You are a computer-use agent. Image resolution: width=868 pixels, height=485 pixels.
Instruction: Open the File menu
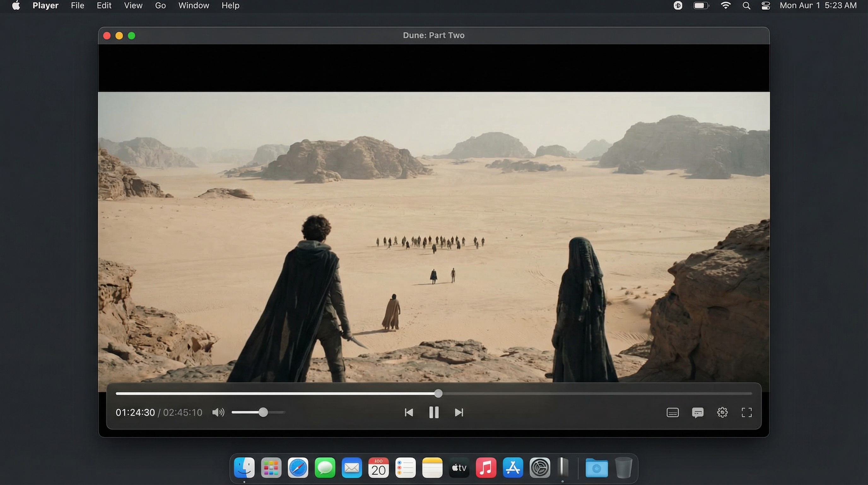pos(78,6)
